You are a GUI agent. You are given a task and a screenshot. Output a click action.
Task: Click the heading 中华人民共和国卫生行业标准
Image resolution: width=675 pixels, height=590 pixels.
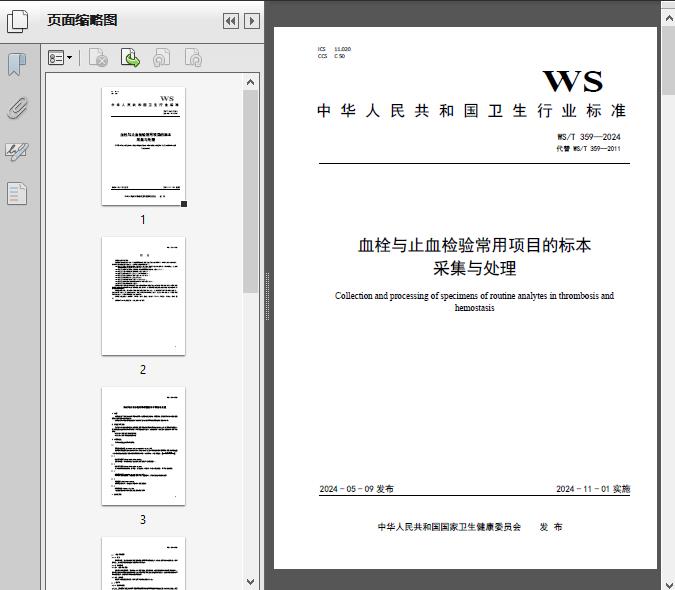pos(471,111)
